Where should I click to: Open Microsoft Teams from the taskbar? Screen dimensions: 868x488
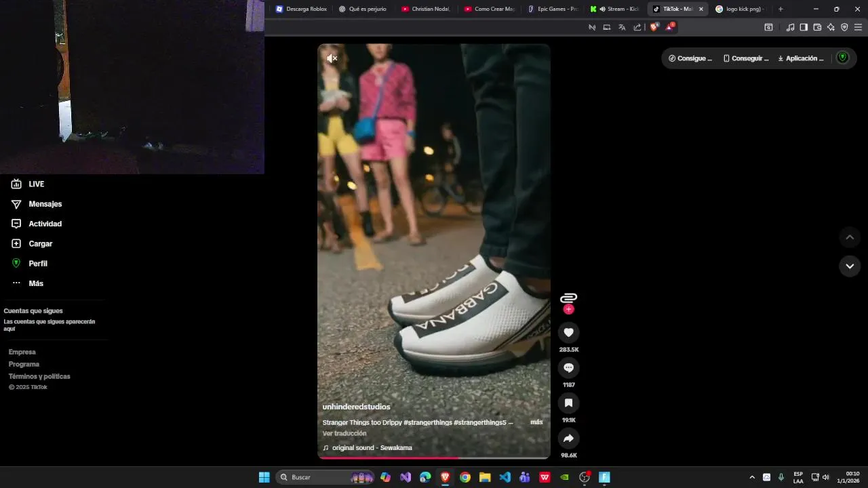524,477
